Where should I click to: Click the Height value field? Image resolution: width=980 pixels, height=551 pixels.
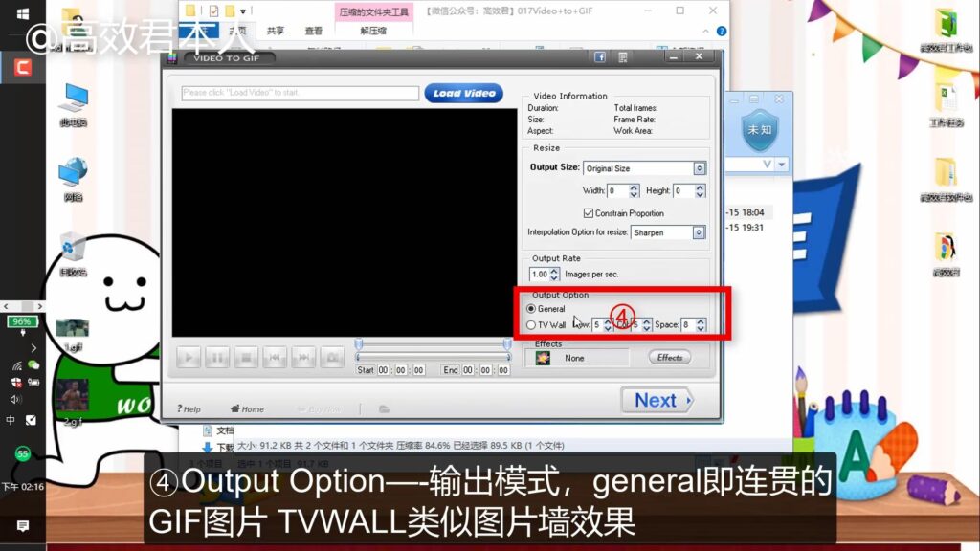[684, 190]
